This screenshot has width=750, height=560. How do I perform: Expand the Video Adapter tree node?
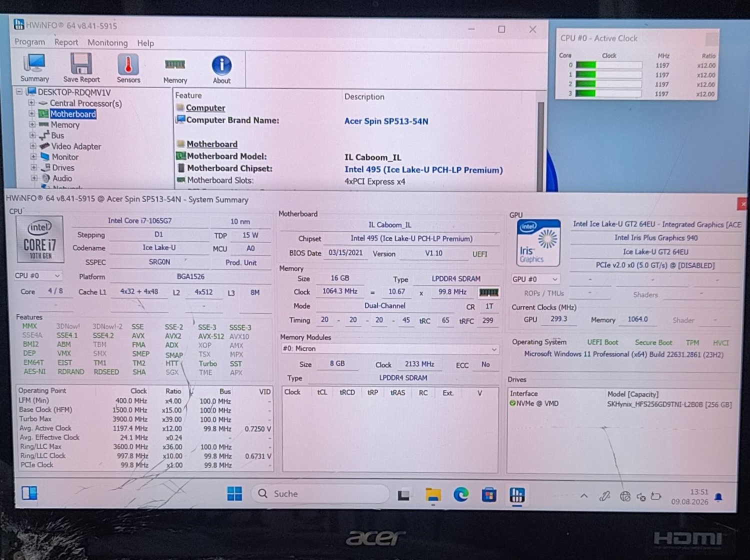point(33,146)
